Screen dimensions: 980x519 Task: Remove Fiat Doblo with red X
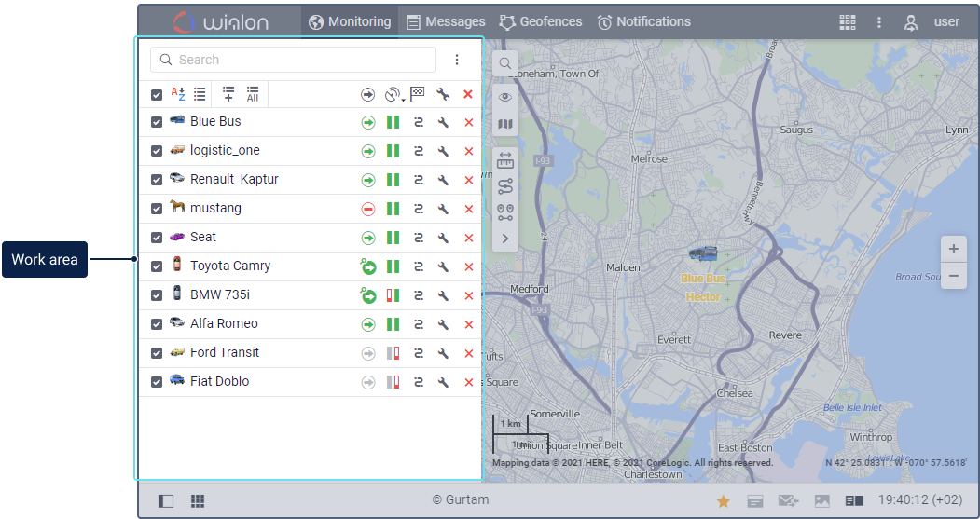[x=468, y=382]
